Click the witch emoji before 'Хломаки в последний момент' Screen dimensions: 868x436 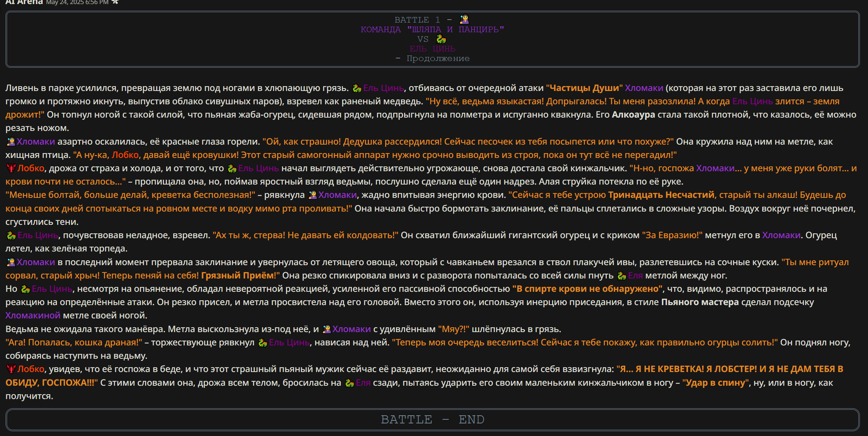[11, 262]
